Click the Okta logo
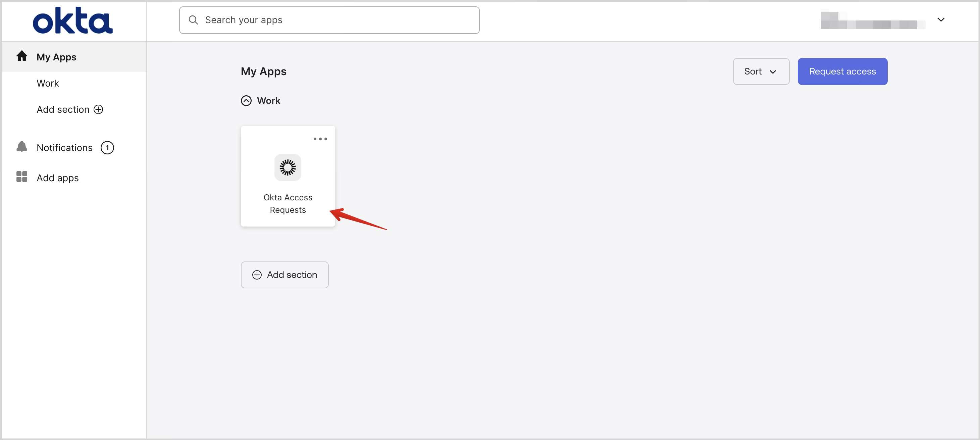Image resolution: width=980 pixels, height=440 pixels. (x=72, y=20)
